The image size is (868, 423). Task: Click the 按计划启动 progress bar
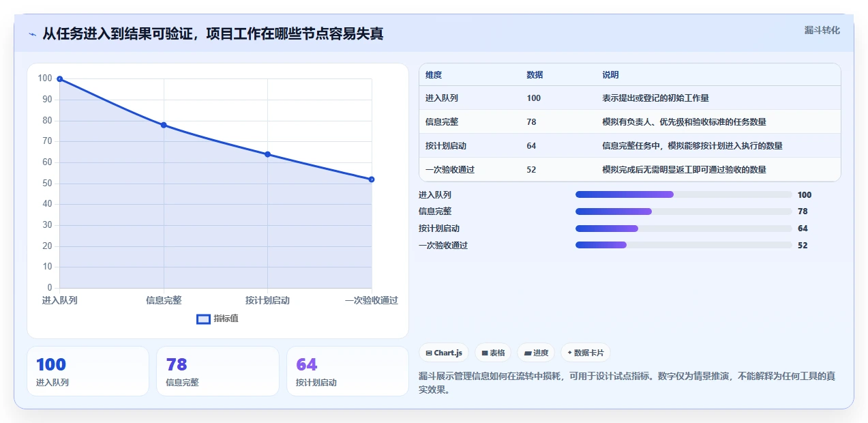point(684,229)
